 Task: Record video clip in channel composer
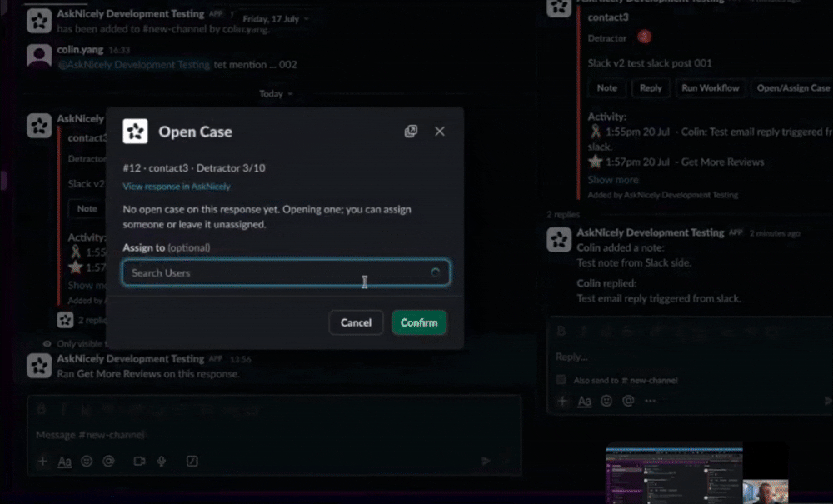139,461
